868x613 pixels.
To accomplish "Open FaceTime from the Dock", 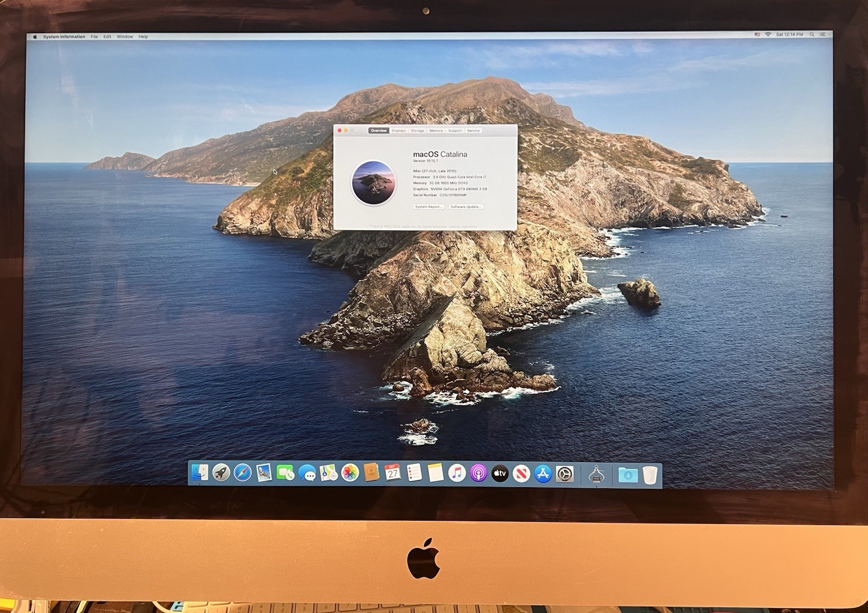I will (x=285, y=473).
